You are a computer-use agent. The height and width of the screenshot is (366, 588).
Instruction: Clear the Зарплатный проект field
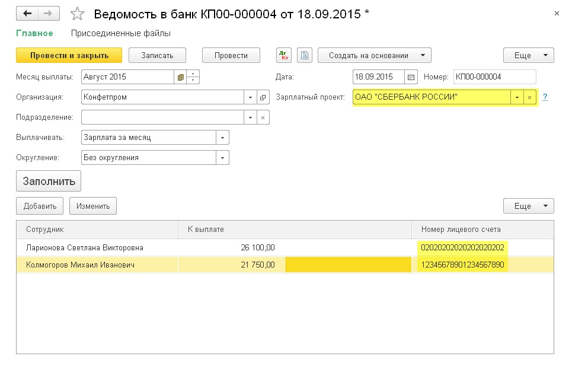tap(529, 97)
